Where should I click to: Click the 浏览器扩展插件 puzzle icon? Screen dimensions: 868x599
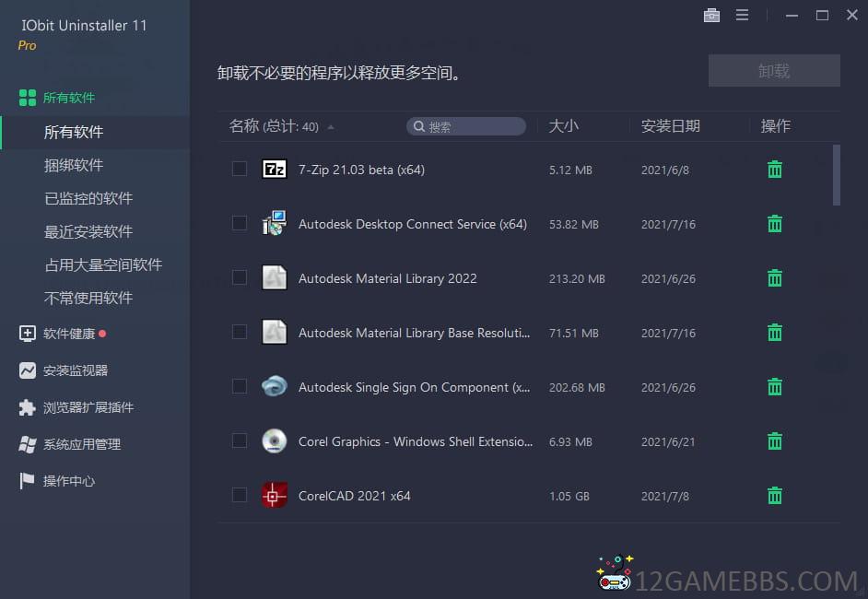tap(28, 407)
